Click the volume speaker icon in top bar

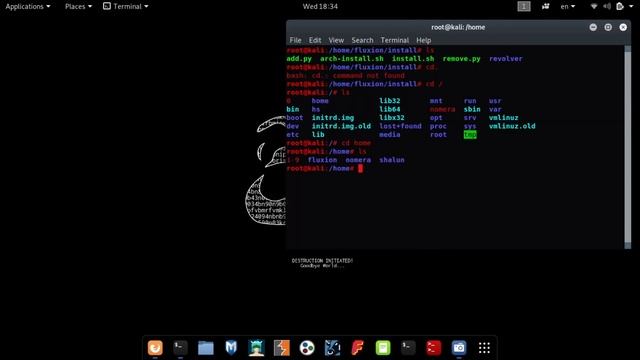point(607,6)
